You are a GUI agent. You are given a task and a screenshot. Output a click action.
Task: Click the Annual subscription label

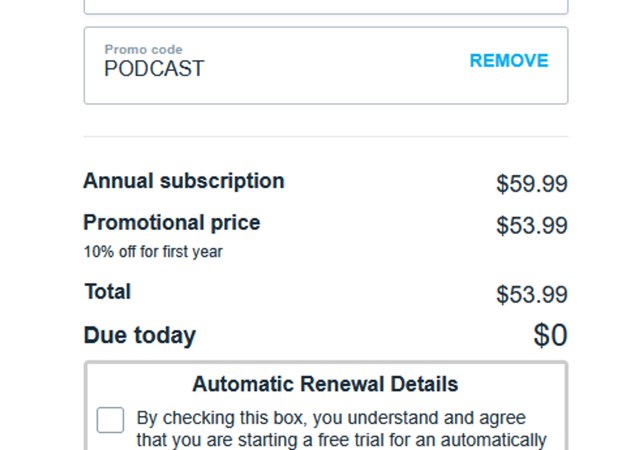pos(183,181)
